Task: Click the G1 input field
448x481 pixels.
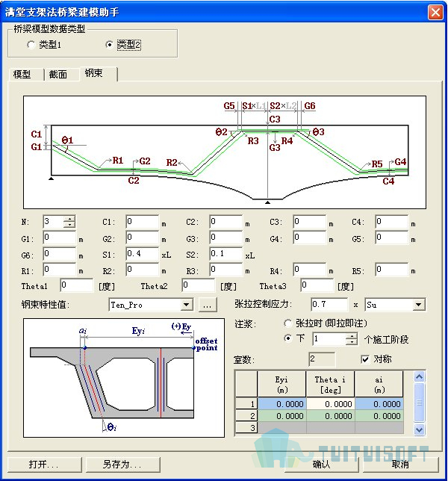Action: [60, 238]
